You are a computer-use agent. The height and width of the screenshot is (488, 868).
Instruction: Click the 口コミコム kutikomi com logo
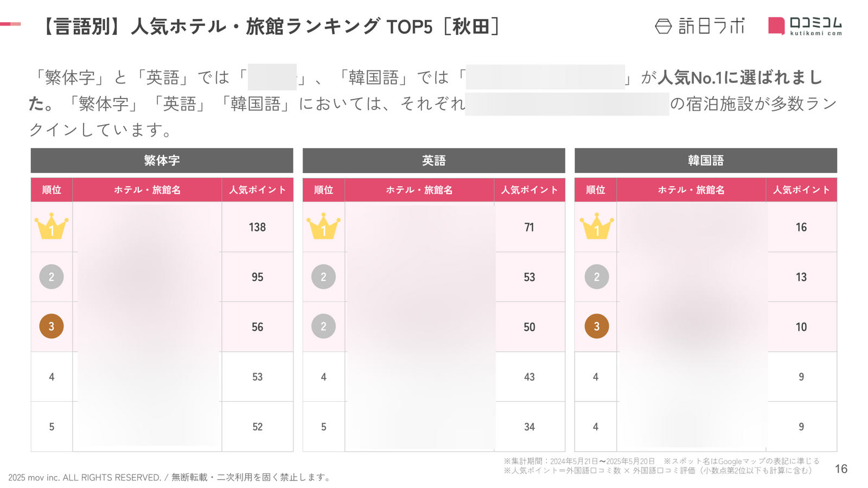point(805,26)
